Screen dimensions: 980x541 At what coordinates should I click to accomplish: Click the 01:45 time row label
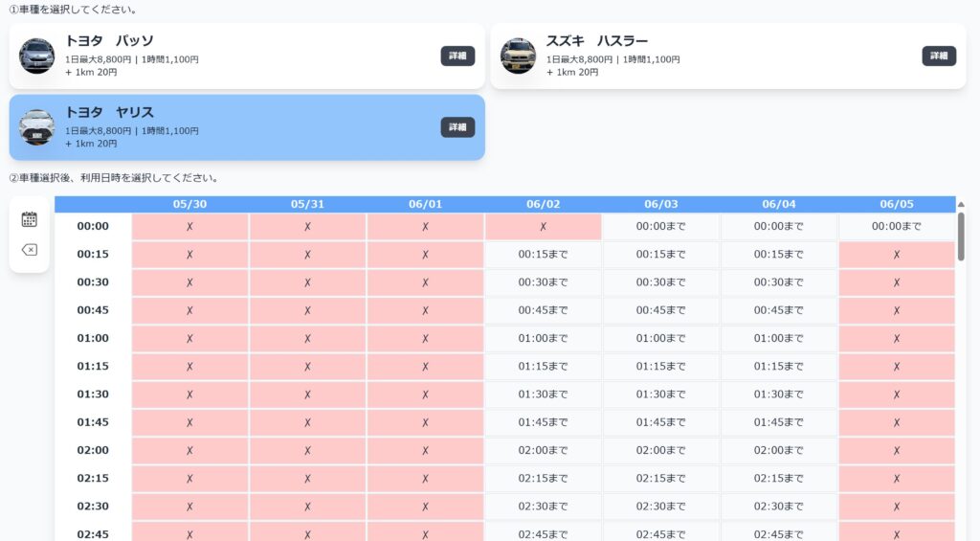(x=93, y=423)
